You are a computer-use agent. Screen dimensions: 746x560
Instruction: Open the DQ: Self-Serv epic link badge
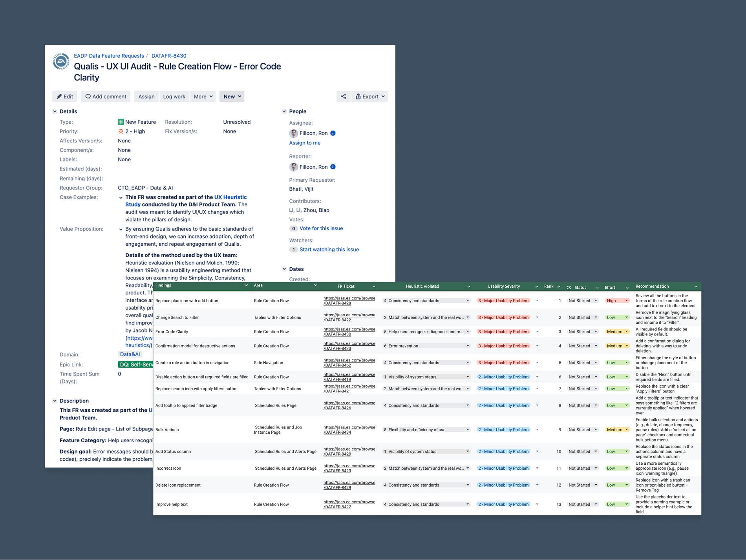pos(136,365)
